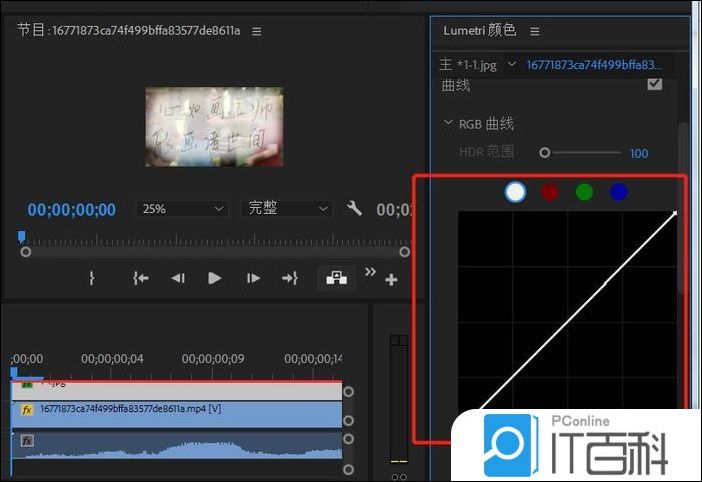This screenshot has width=702, height=482.
Task: Open the wrench settings menu
Action: 354,209
